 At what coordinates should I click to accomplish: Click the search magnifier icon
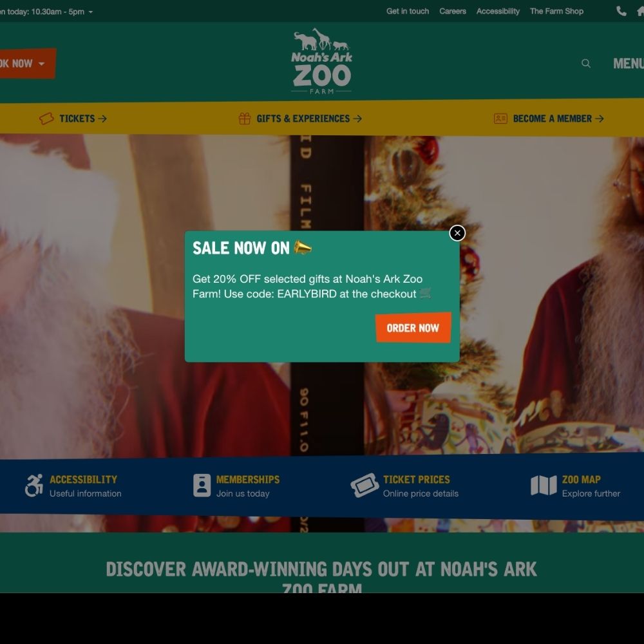click(585, 63)
